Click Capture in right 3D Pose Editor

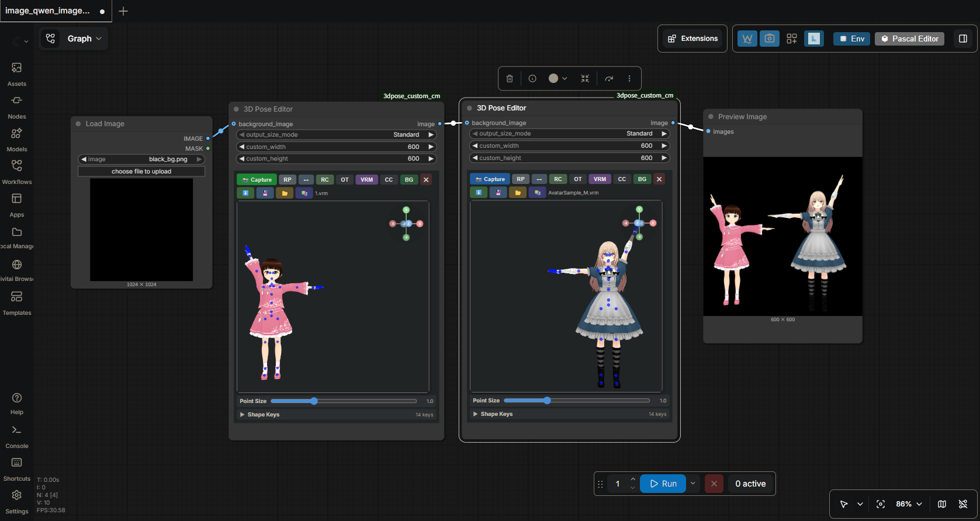tap(490, 179)
